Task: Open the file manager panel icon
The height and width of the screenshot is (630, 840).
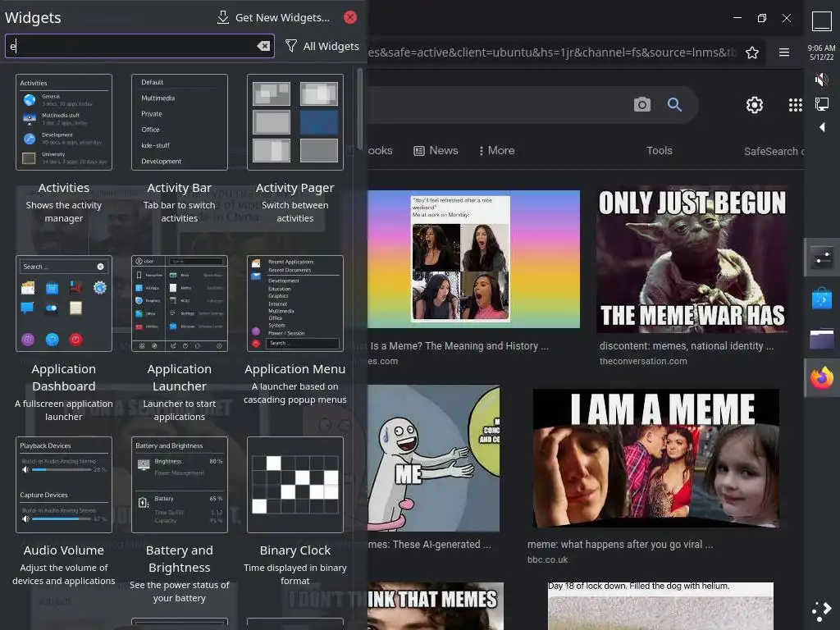Action: click(x=822, y=339)
